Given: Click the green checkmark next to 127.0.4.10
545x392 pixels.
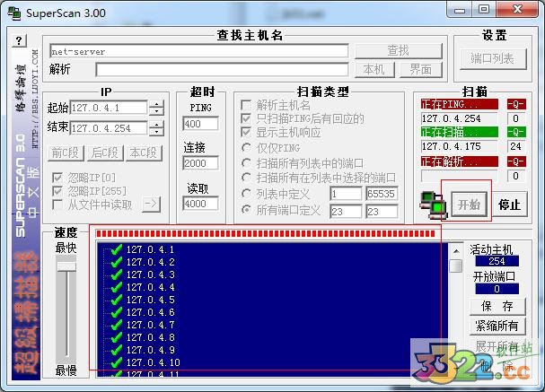Looking at the screenshot, I should [x=116, y=362].
